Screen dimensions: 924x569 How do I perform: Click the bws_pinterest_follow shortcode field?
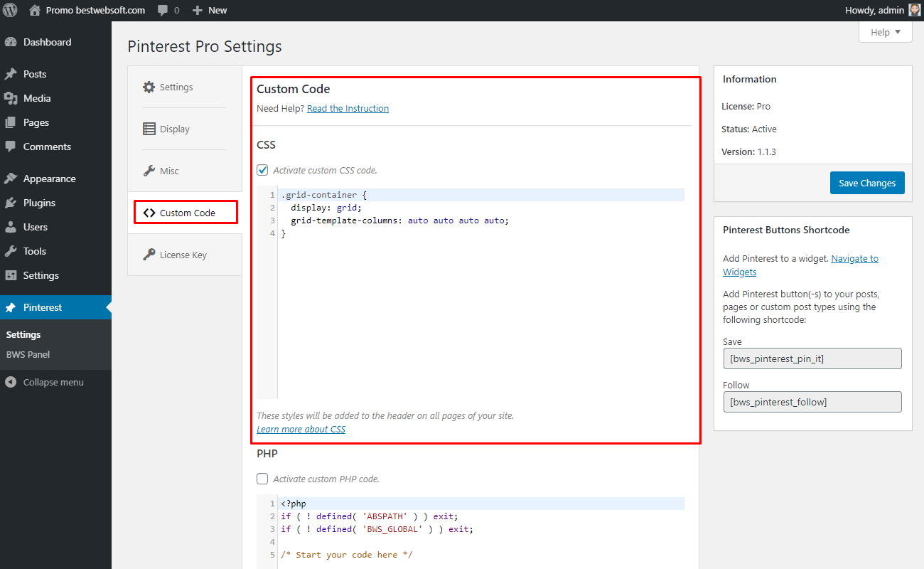coord(812,402)
